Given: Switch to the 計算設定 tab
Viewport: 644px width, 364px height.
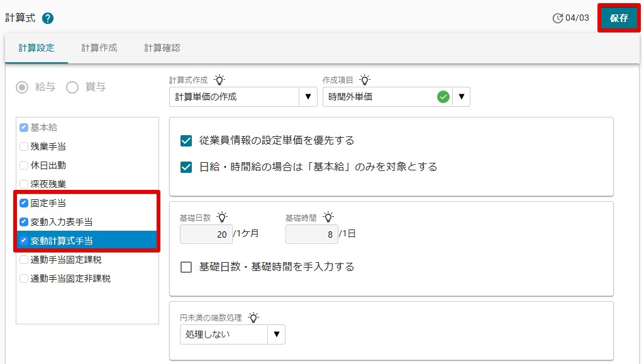Looking at the screenshot, I should point(36,48).
